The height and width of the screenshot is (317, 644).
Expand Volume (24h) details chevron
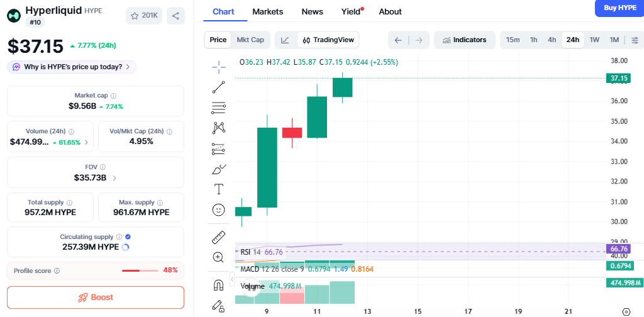[x=86, y=142]
